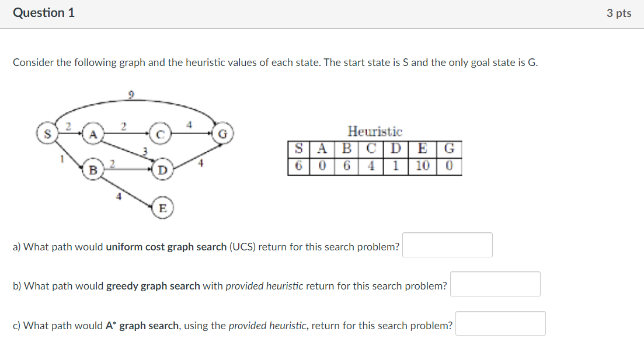Click node D in the graph
644x349 pixels.
(163, 169)
